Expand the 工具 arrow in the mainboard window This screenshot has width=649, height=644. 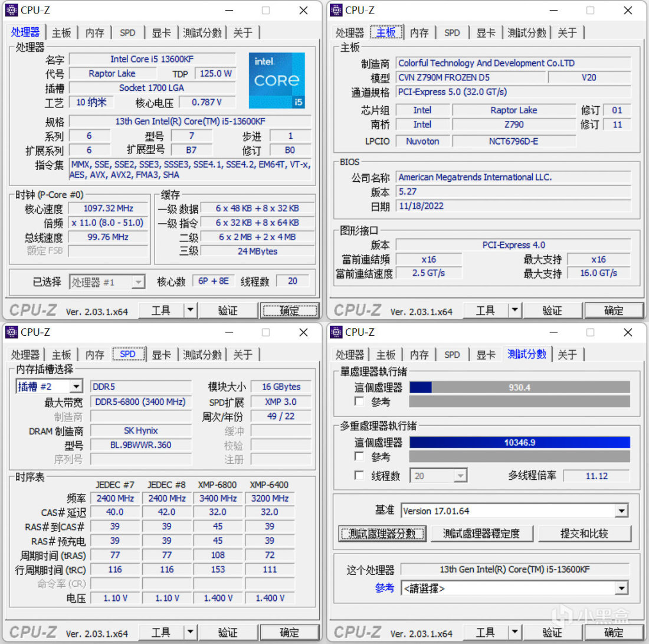515,310
